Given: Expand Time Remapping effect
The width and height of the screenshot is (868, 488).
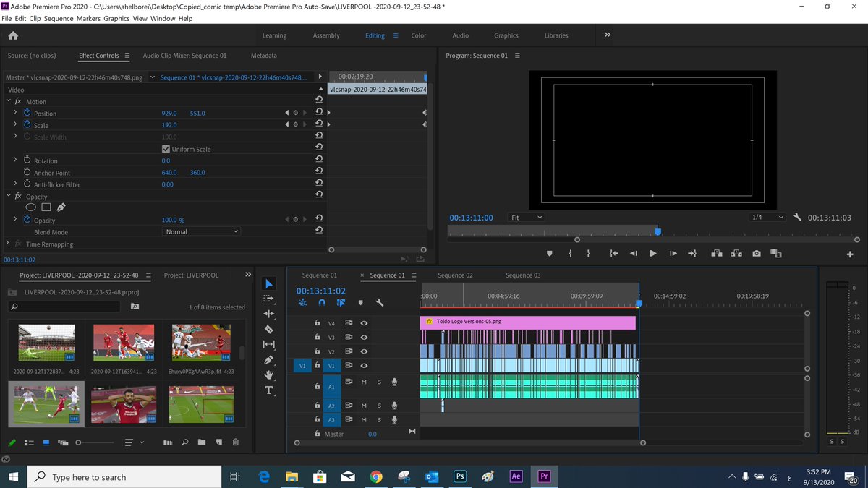Looking at the screenshot, I should click(8, 244).
